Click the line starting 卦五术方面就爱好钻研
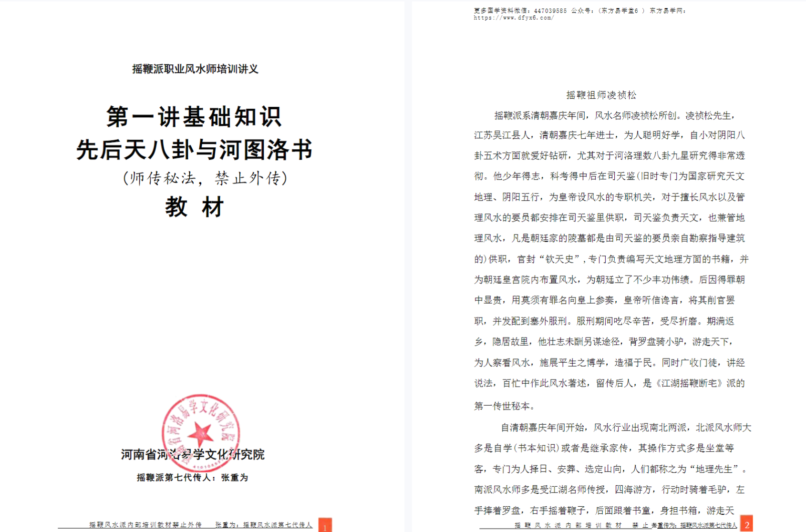 [610, 156]
